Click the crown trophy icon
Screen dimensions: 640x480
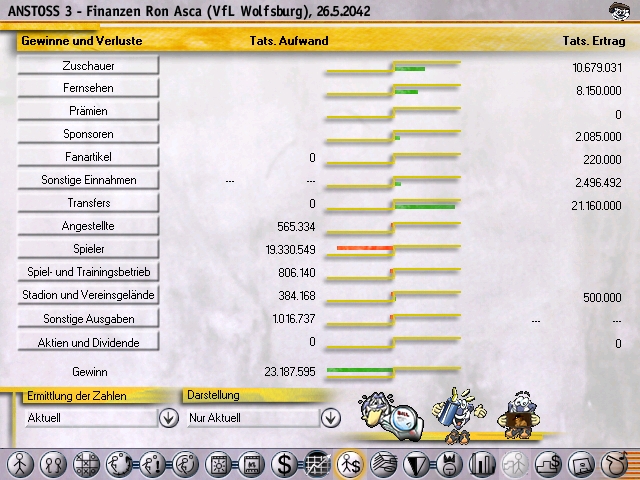tap(449, 464)
